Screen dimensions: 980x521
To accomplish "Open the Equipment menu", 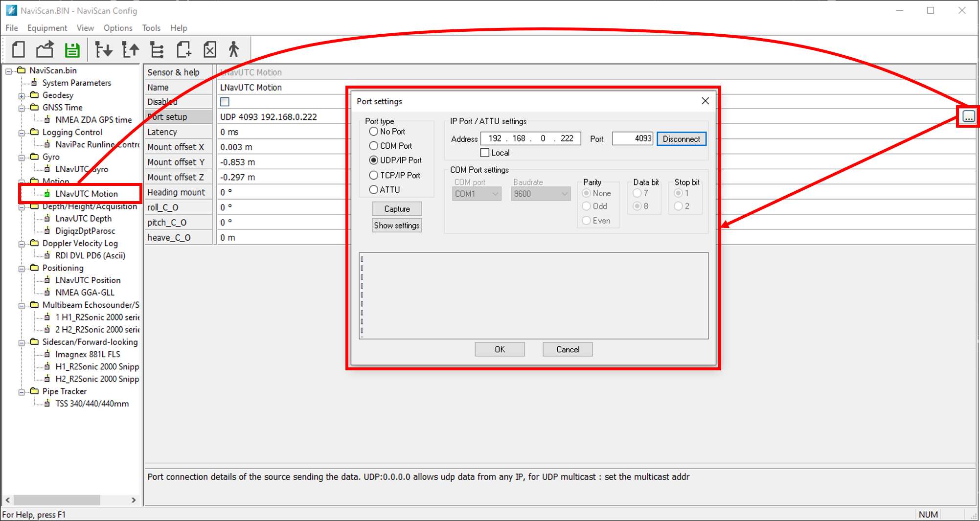I will pyautogui.click(x=47, y=28).
